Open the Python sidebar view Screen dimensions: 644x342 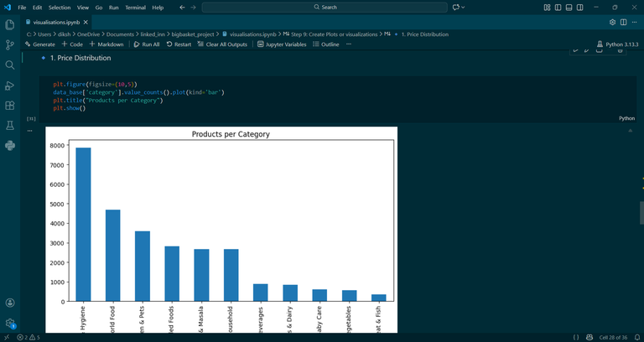click(x=10, y=146)
